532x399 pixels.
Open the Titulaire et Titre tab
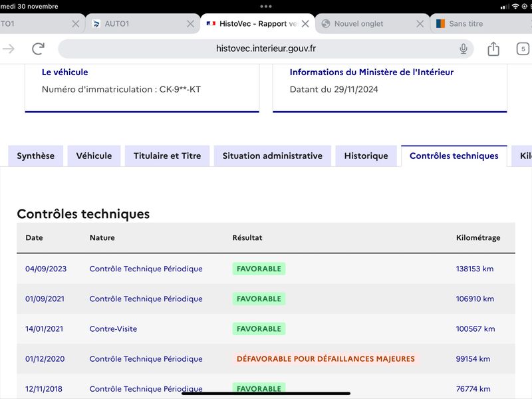pos(168,156)
